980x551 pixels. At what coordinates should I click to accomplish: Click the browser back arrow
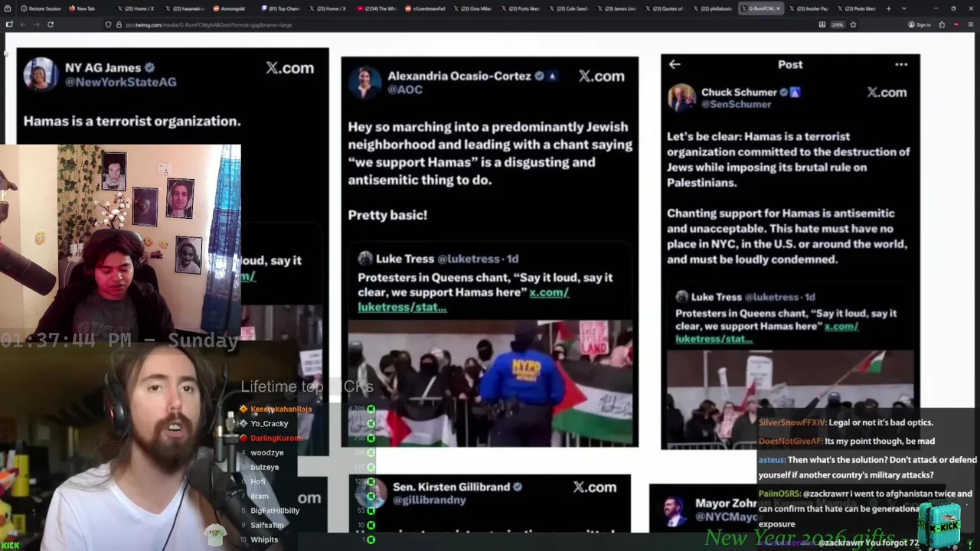point(23,24)
